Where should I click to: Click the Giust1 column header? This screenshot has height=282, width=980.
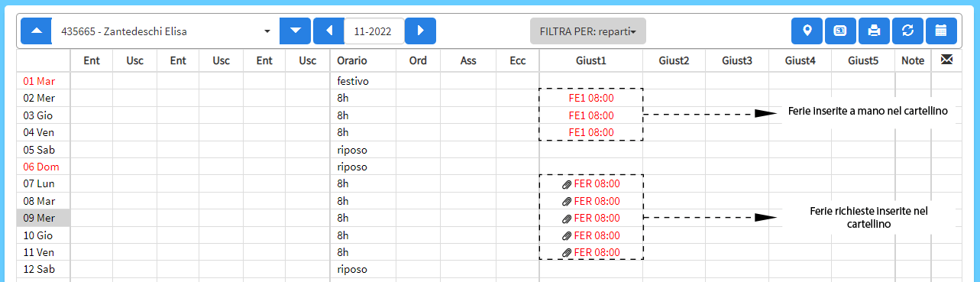[590, 60]
